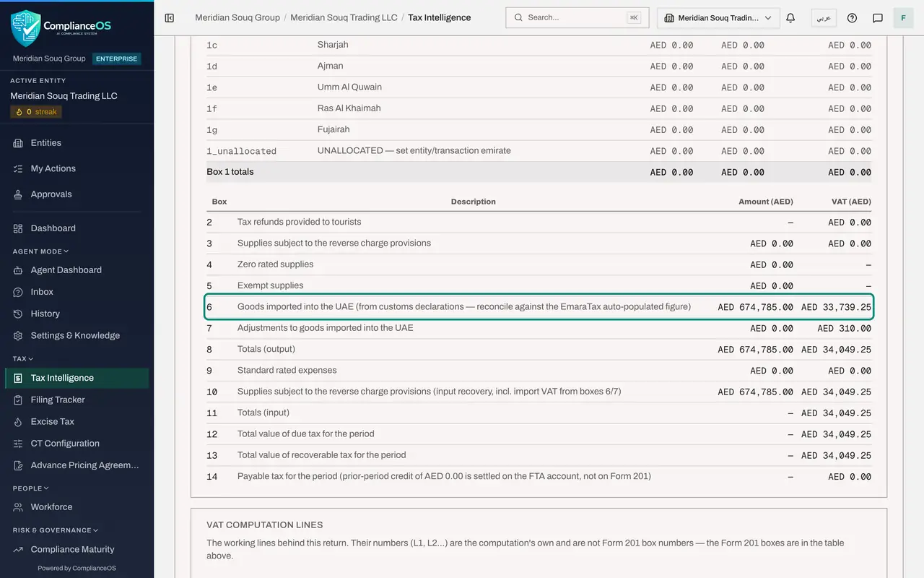Viewport: 924px width, 578px height.
Task: Click UNALLOCATED emirate row description
Action: pos(414,151)
